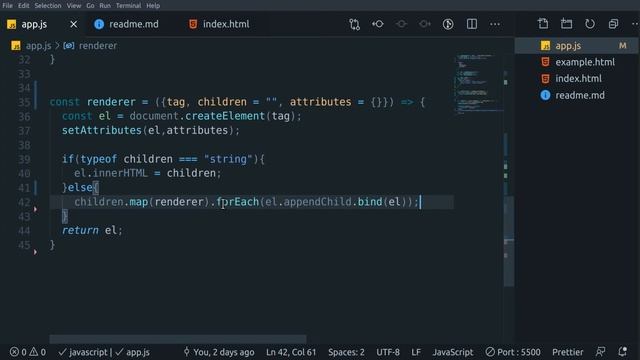Select app.js in the file explorer
The height and width of the screenshot is (360, 640).
click(x=576, y=46)
